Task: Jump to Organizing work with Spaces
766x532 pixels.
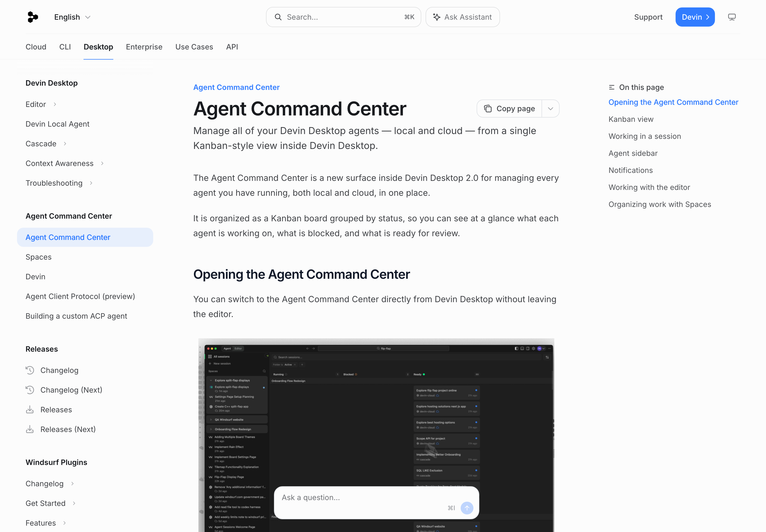Action: [660, 204]
